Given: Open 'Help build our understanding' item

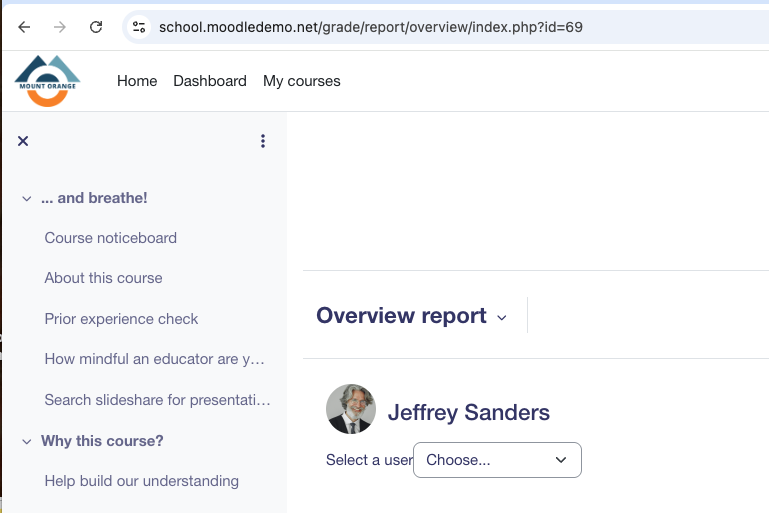Looking at the screenshot, I should tap(142, 481).
